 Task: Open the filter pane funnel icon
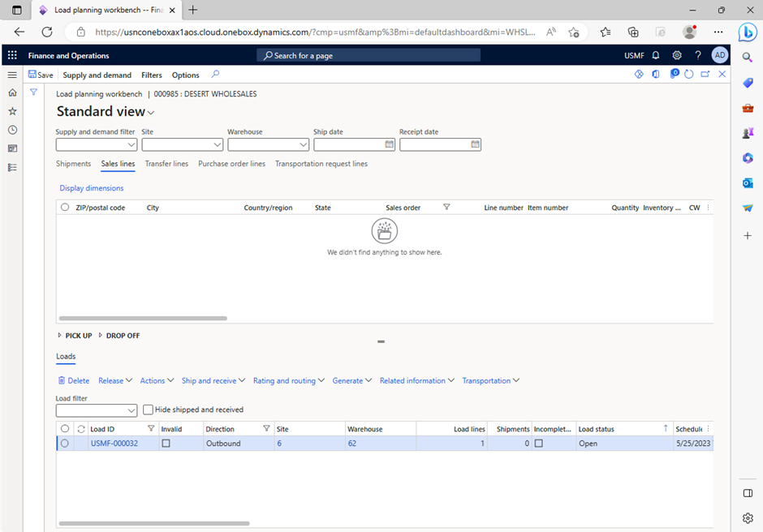(32, 92)
